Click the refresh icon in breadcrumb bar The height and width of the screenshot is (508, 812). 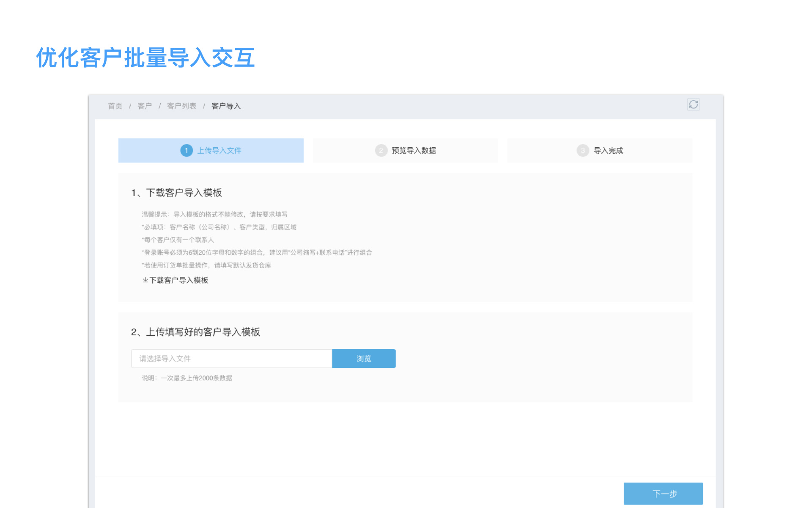click(x=693, y=105)
